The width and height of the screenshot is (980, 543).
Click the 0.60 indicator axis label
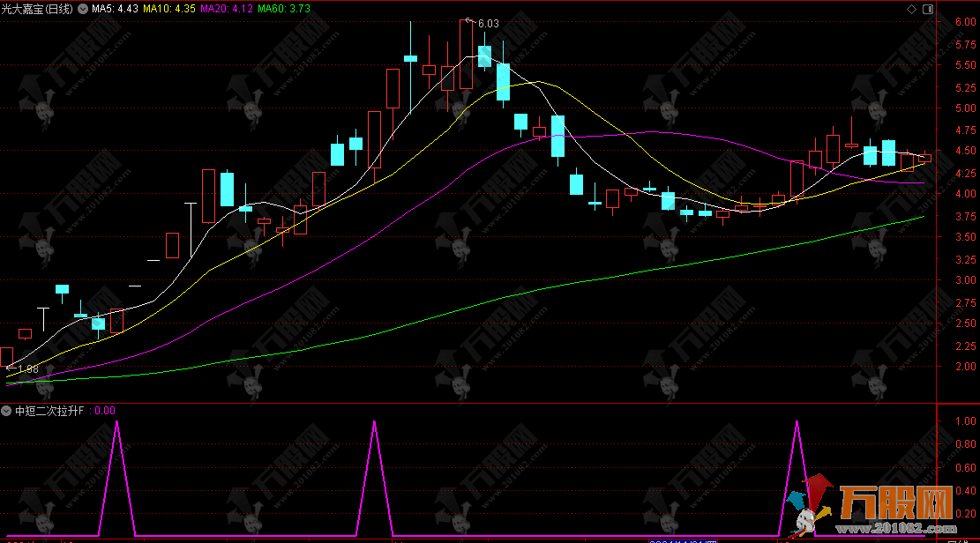tap(966, 467)
